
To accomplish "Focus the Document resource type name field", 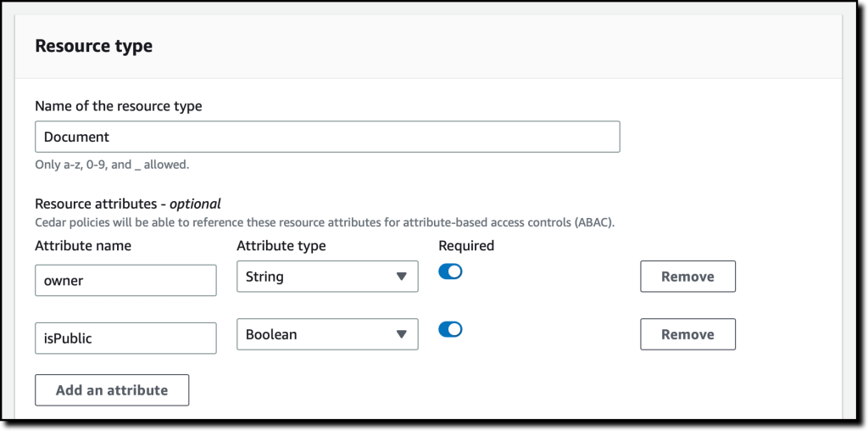I will point(327,137).
